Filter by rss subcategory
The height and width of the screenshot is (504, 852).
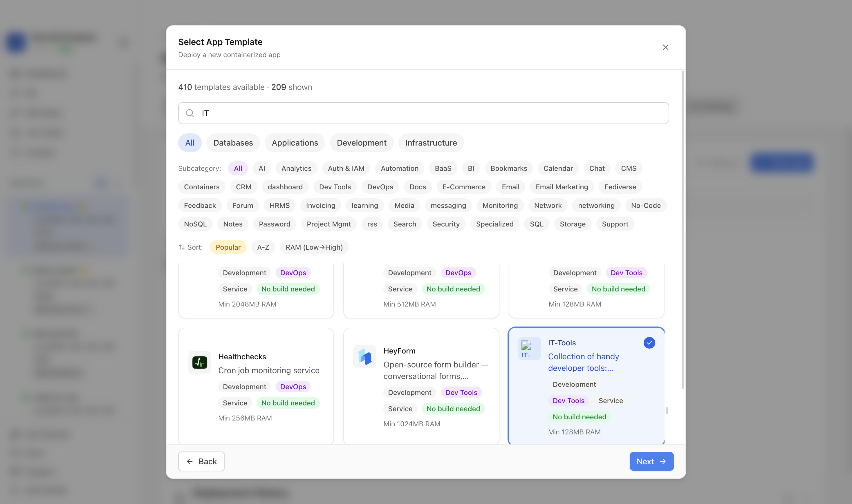[x=372, y=224]
